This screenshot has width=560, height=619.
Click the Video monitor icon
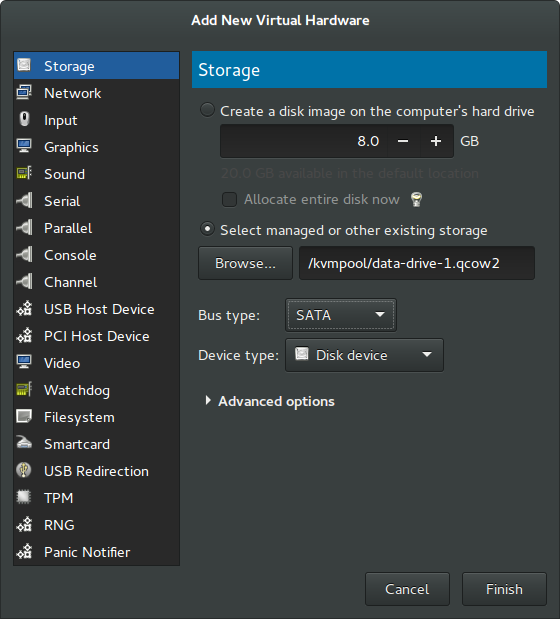click(24, 362)
